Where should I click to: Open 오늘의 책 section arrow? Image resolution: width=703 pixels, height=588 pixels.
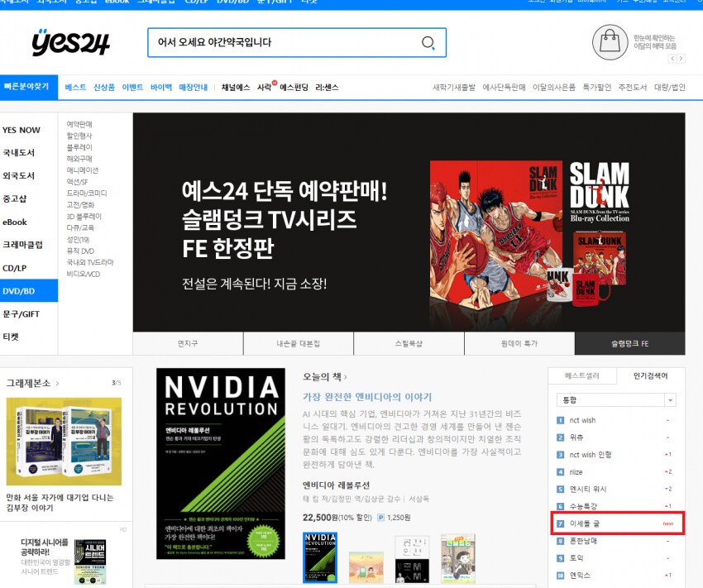(x=345, y=377)
